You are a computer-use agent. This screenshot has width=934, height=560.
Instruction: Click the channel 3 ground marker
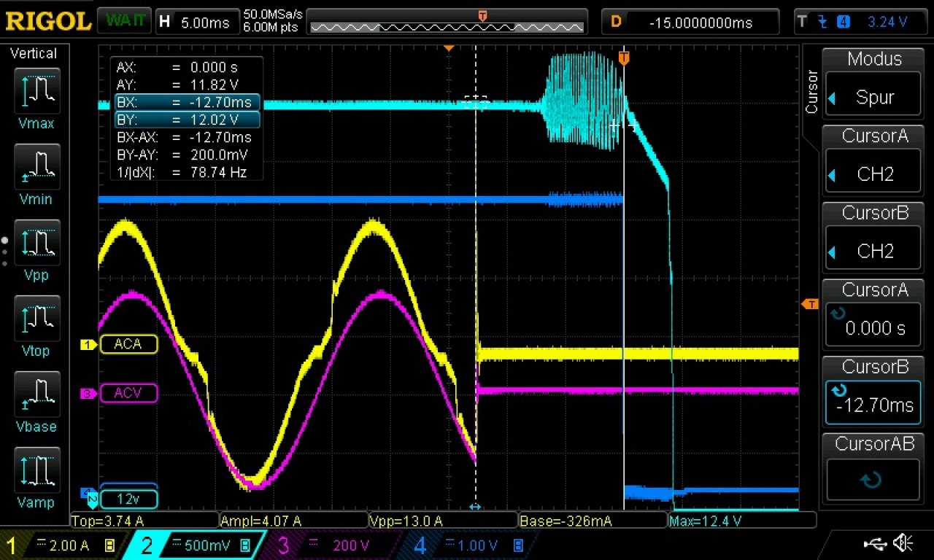[x=88, y=394]
